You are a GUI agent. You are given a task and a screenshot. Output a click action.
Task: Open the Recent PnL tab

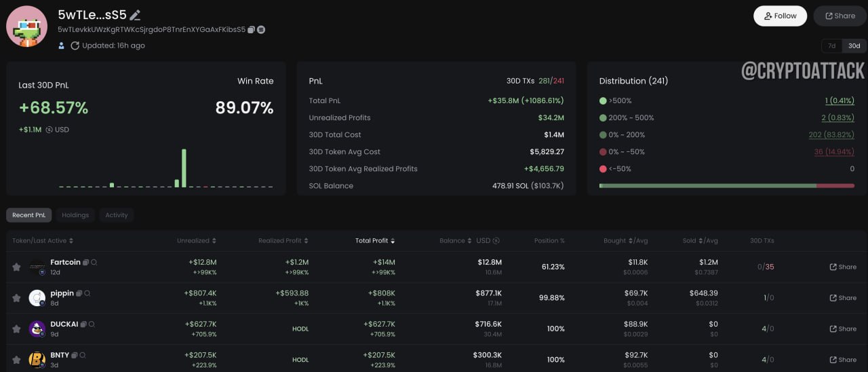[x=29, y=215]
